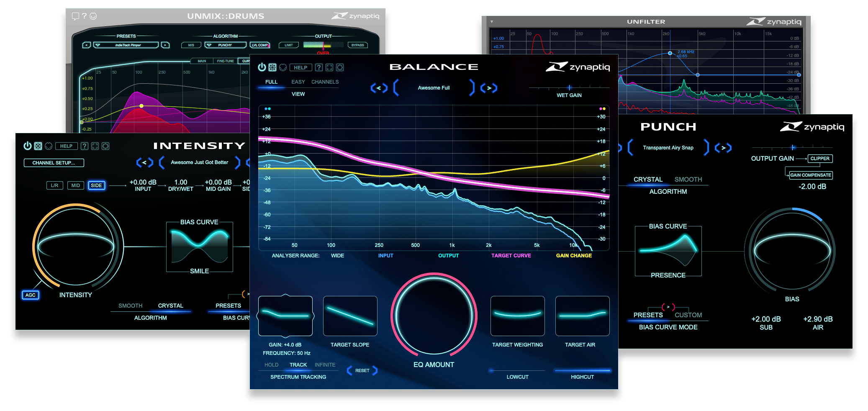Select the Target Slope curve tile
This screenshot has height=411, width=868.
[350, 316]
